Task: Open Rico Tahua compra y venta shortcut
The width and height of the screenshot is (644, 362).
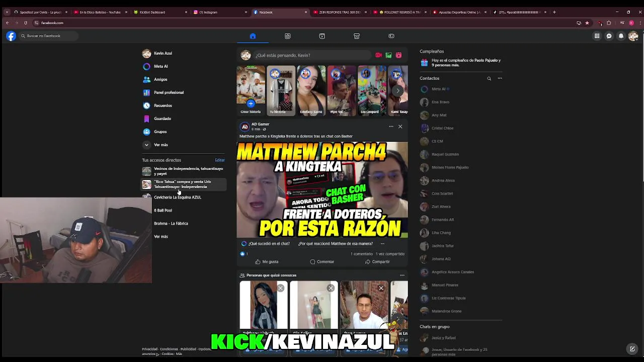Action: 183,184
